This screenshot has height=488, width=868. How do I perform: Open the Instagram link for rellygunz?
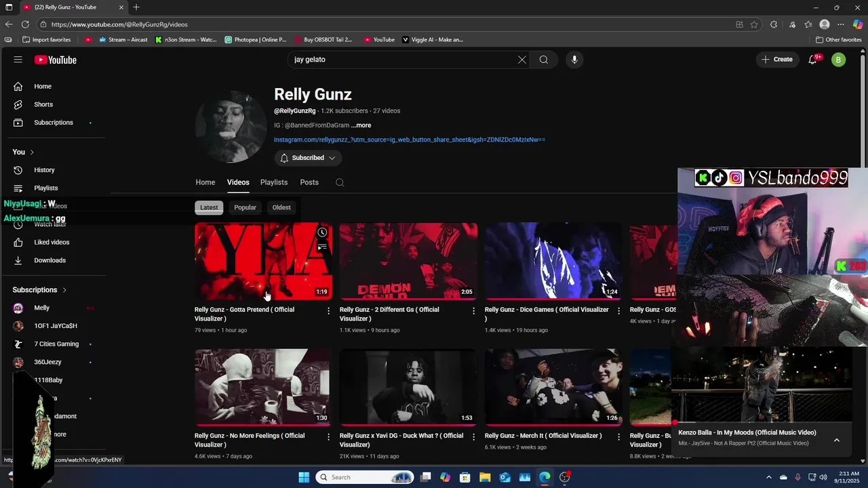pos(409,140)
